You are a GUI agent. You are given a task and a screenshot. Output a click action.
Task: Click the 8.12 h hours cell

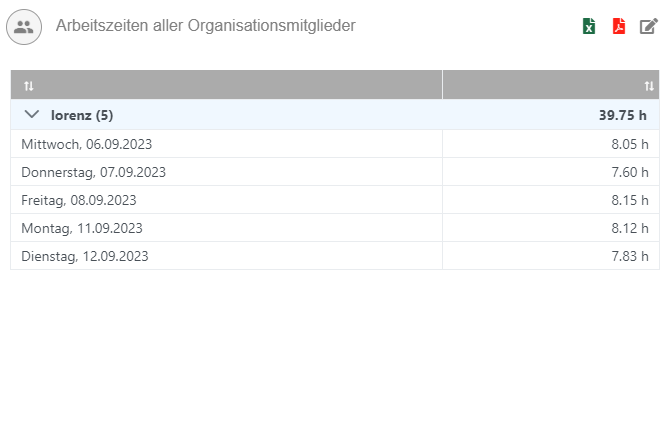point(630,228)
